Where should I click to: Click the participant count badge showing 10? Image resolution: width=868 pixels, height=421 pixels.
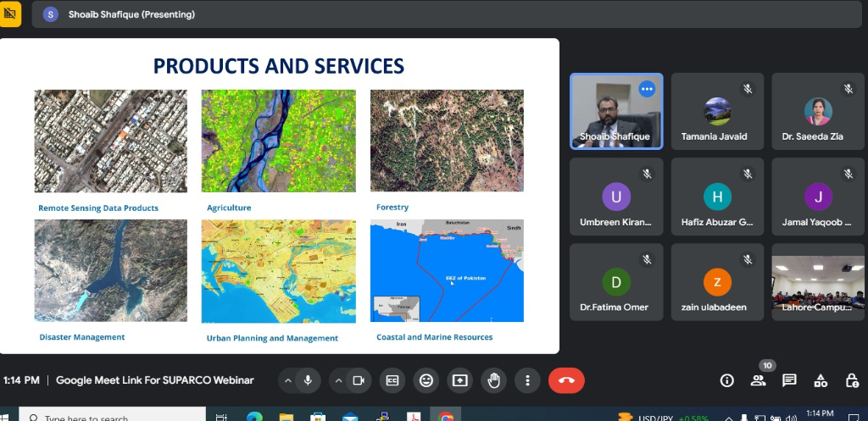point(766,365)
